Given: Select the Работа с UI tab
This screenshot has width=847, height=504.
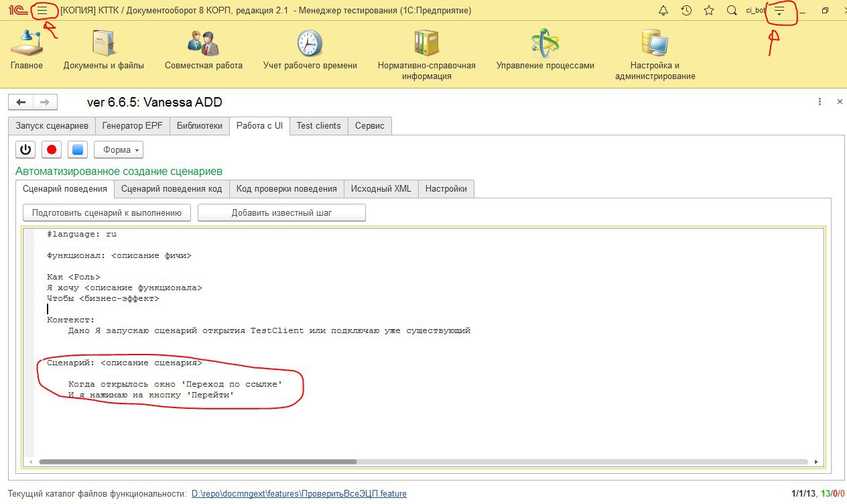Looking at the screenshot, I should click(x=259, y=126).
